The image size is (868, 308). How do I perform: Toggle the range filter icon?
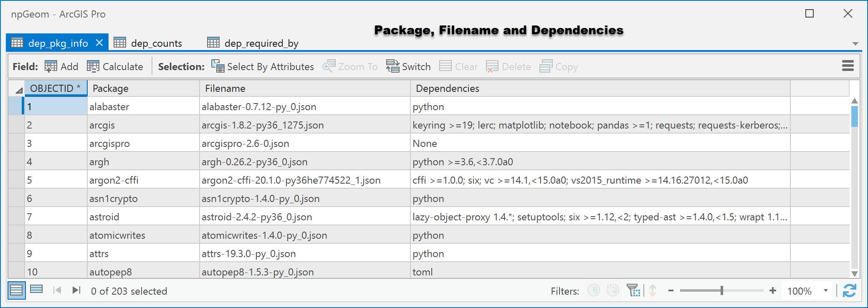tap(612, 290)
